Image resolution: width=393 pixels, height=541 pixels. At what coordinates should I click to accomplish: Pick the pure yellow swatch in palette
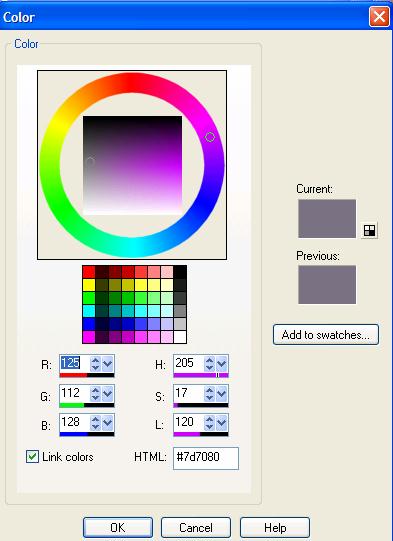(x=89, y=285)
